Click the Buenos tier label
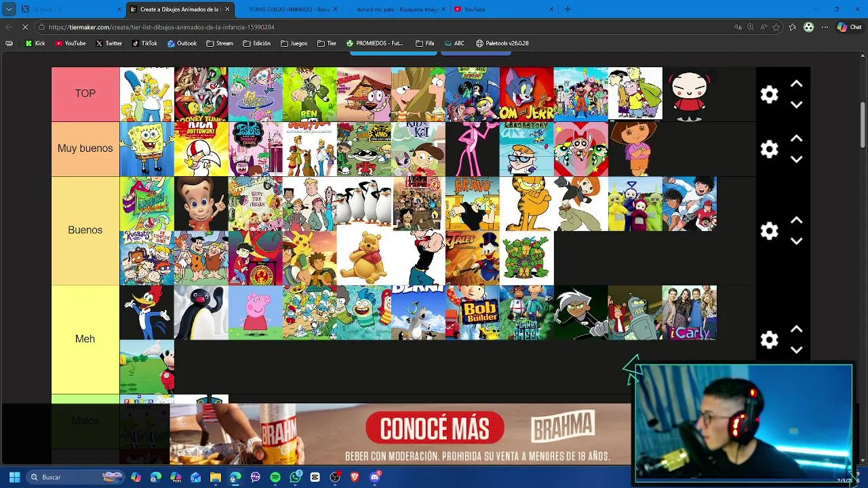The height and width of the screenshot is (488, 868). click(x=85, y=230)
